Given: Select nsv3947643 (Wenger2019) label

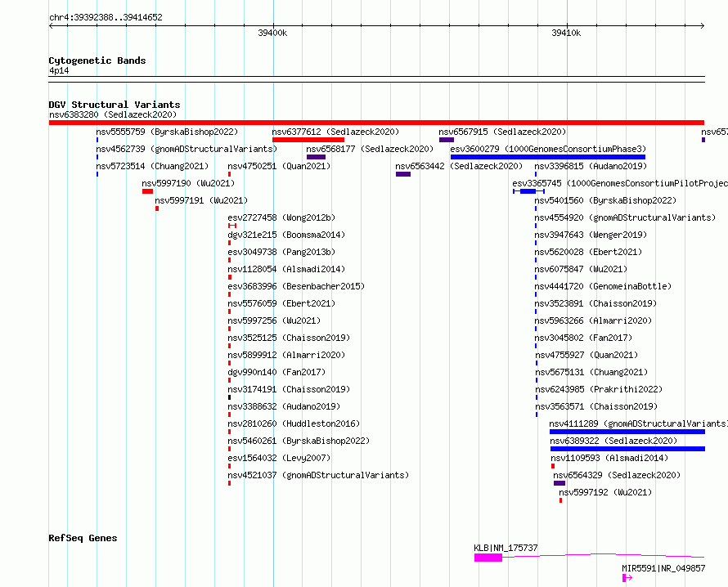Looking at the screenshot, I should (591, 235).
